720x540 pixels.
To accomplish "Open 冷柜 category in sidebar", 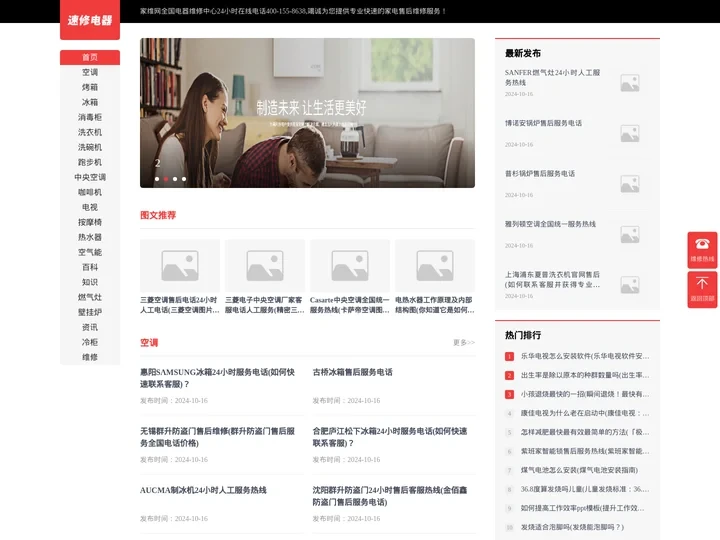I will (90, 342).
